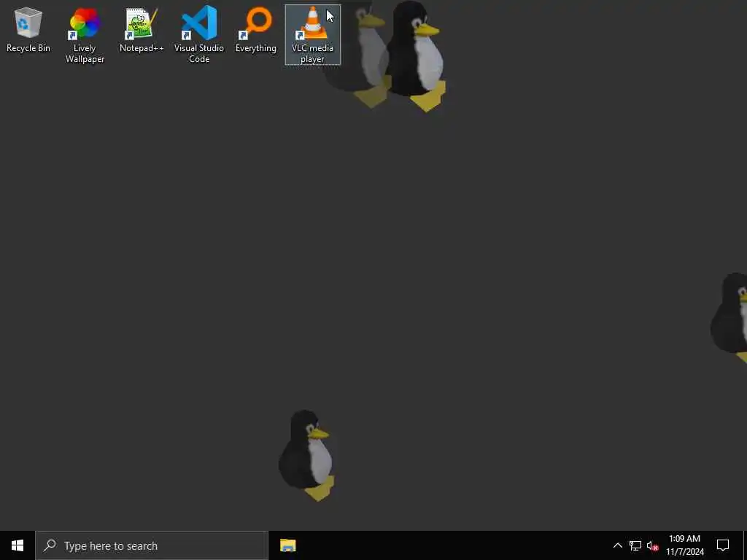This screenshot has height=560, width=747.
Task: Select the VLC media player shortcut
Action: (312, 35)
